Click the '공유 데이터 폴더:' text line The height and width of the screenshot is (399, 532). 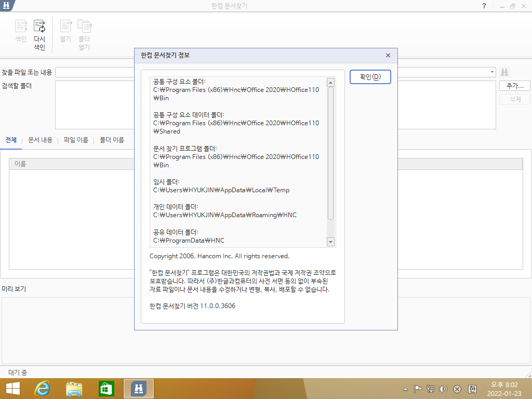coord(176,232)
